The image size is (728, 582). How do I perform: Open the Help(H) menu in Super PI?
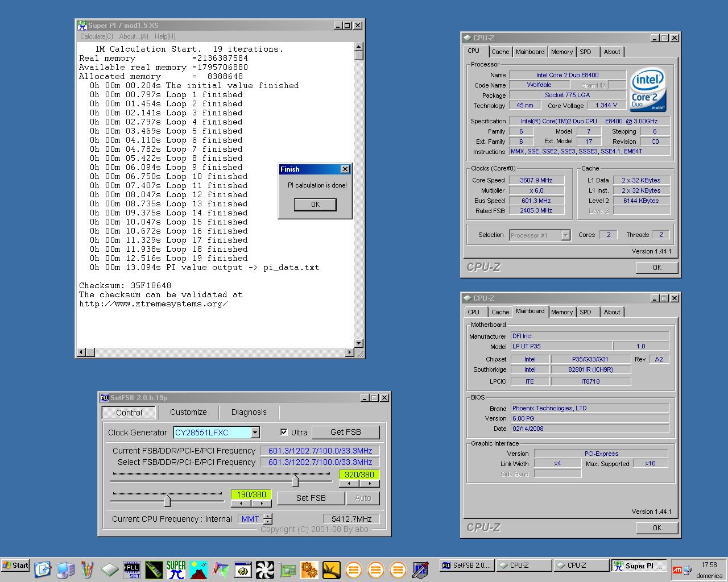pos(165,36)
